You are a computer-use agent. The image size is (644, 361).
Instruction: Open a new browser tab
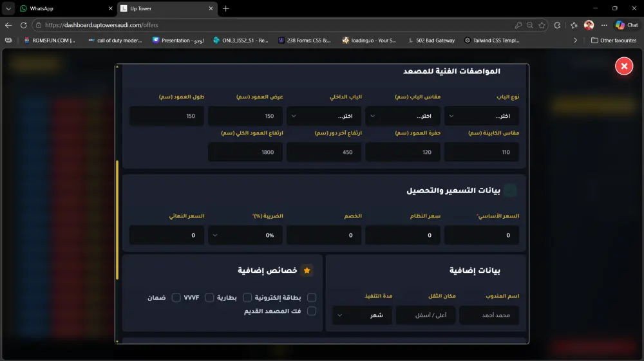(226, 8)
